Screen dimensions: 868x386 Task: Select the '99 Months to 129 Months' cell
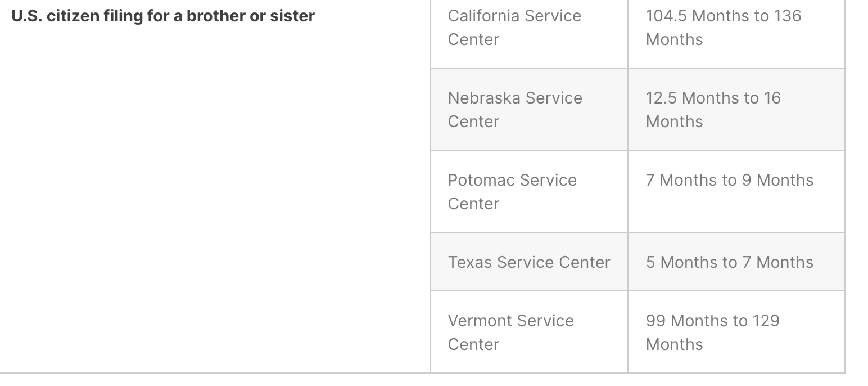736,332
